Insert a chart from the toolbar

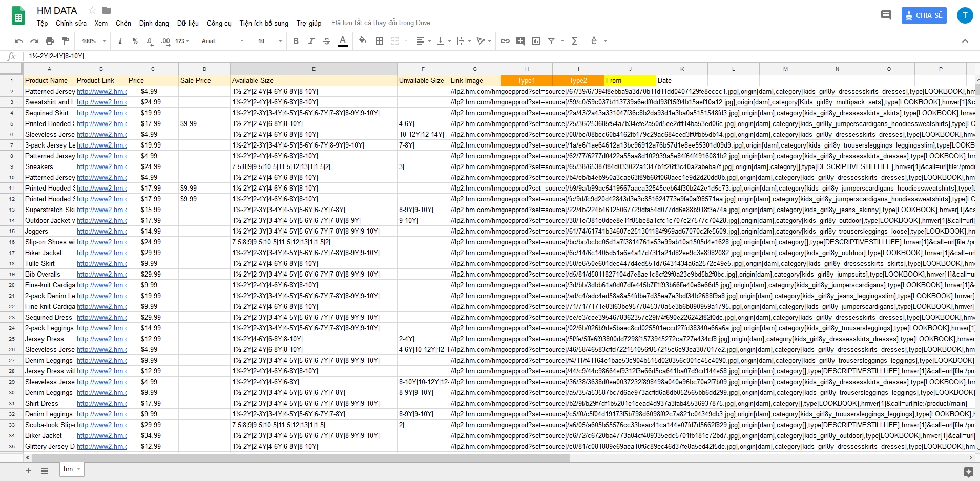(536, 41)
